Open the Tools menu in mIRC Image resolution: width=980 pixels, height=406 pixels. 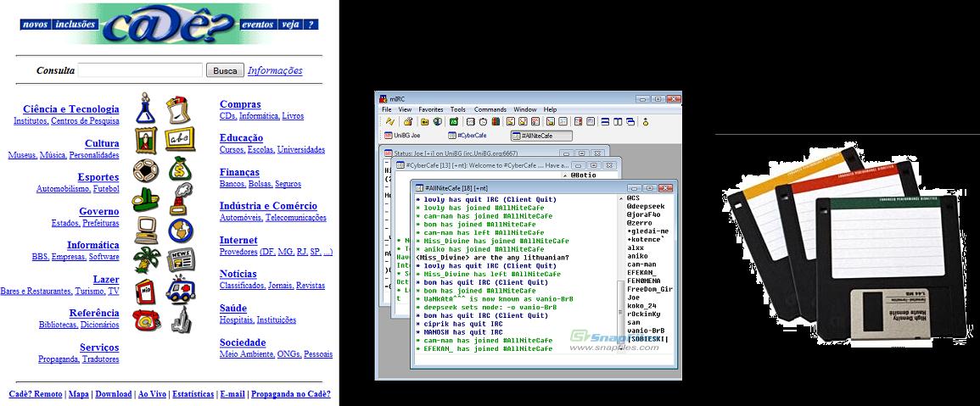[458, 109]
